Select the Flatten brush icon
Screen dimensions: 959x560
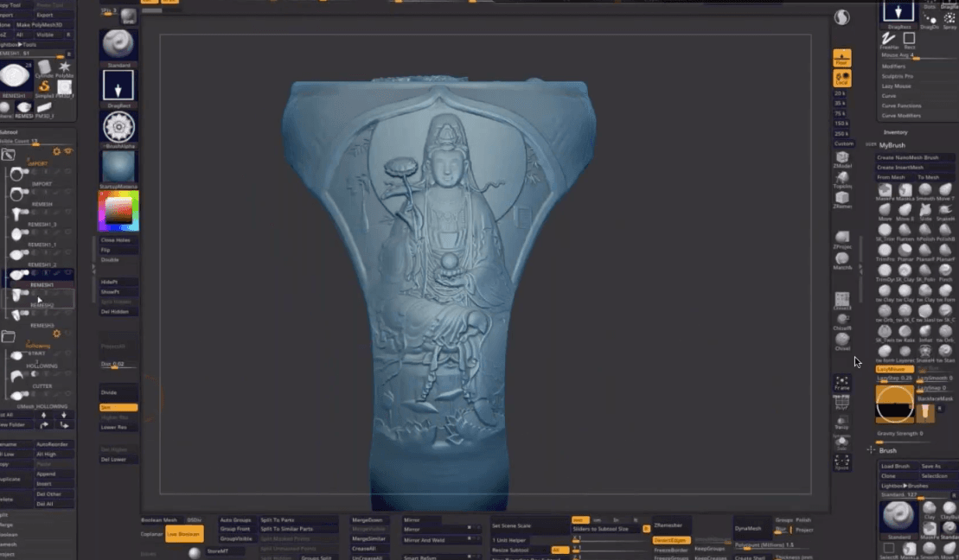pyautogui.click(x=905, y=231)
